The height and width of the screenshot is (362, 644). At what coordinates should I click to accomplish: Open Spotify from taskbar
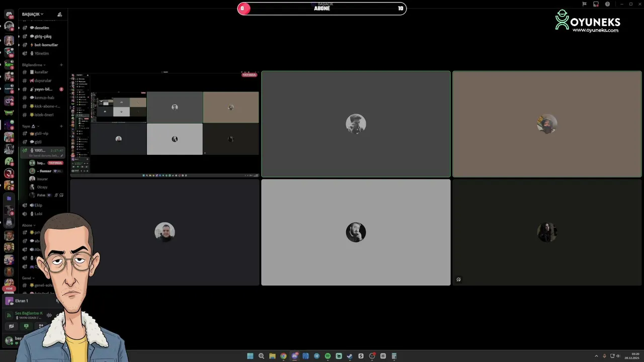328,356
